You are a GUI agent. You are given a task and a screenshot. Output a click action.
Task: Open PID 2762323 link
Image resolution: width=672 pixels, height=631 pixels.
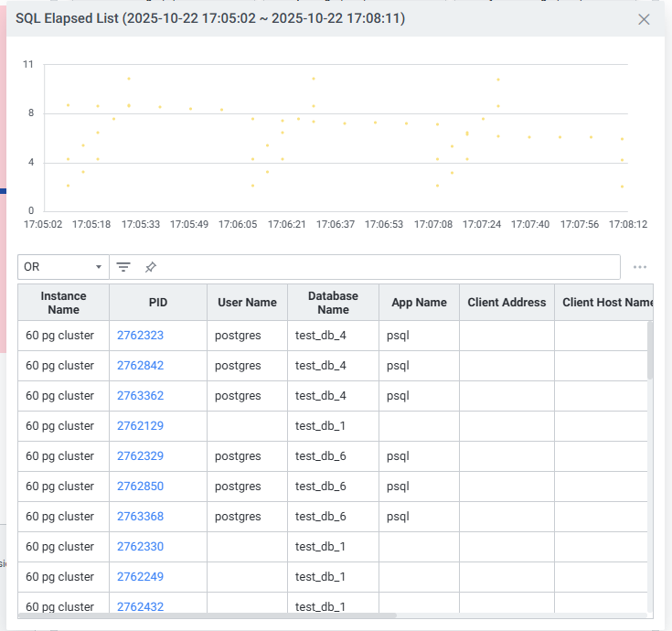[x=140, y=336]
